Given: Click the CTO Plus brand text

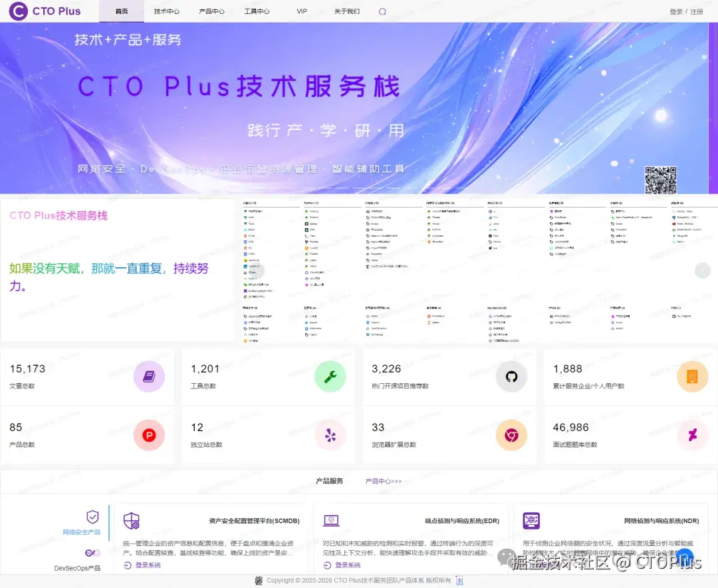Looking at the screenshot, I should [57, 11].
